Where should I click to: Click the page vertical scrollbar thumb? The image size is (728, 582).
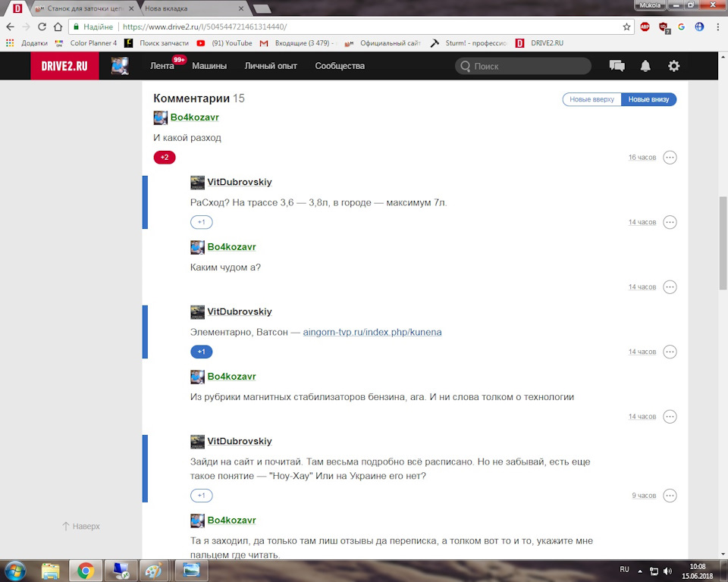coord(723,243)
